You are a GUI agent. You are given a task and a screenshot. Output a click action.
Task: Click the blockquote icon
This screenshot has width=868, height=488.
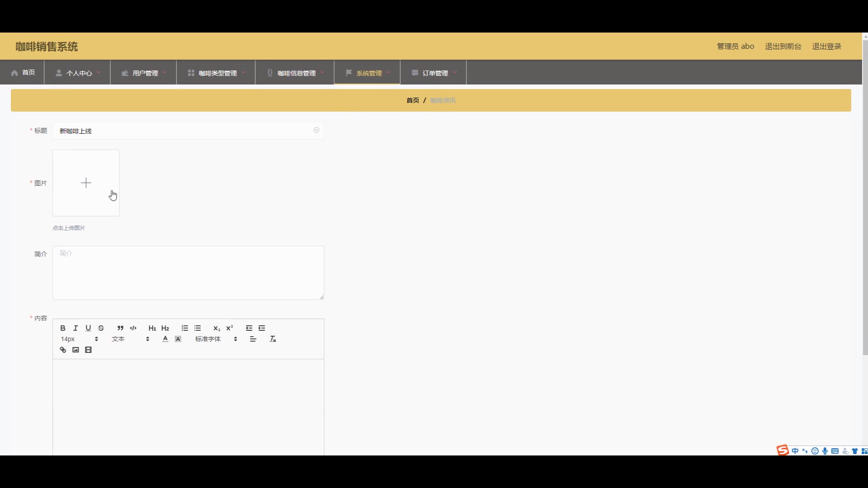tap(120, 328)
